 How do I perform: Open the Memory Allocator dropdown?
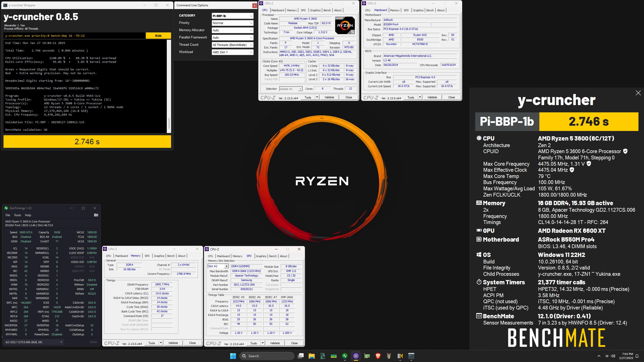pyautogui.click(x=232, y=30)
